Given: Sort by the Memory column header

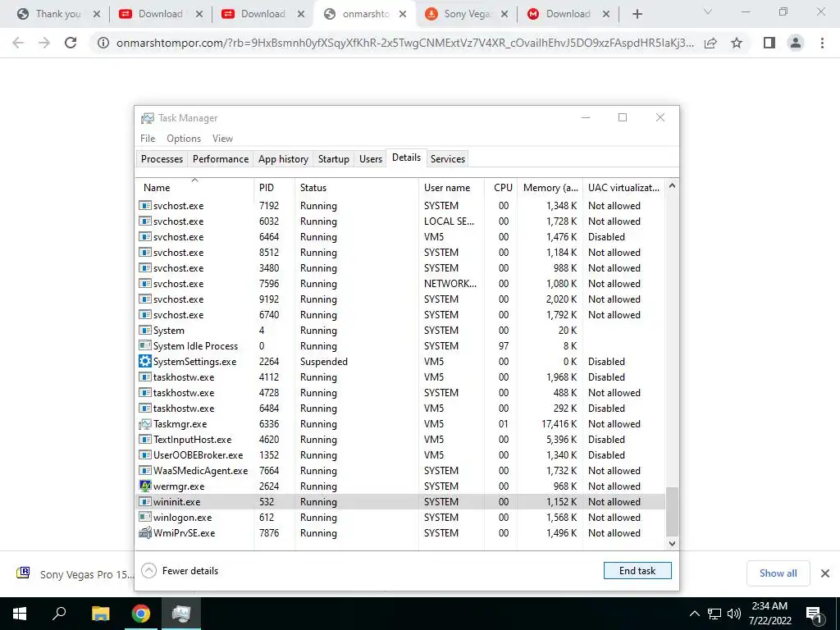Looking at the screenshot, I should click(x=550, y=188).
